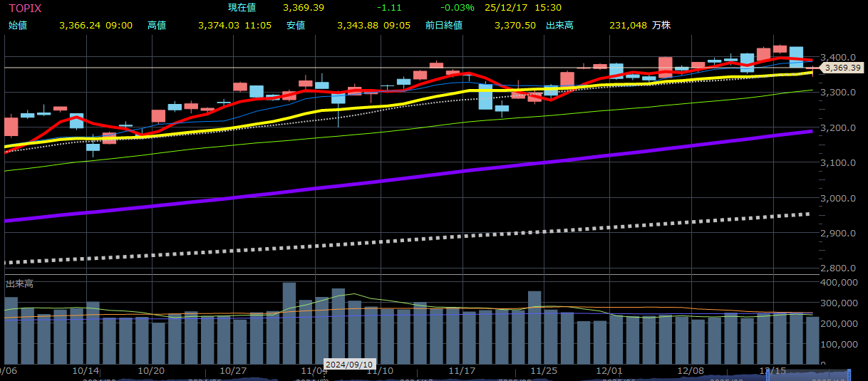Click the tallest volume bar near 11/04
The height and width of the screenshot is (381, 868).
289,323
